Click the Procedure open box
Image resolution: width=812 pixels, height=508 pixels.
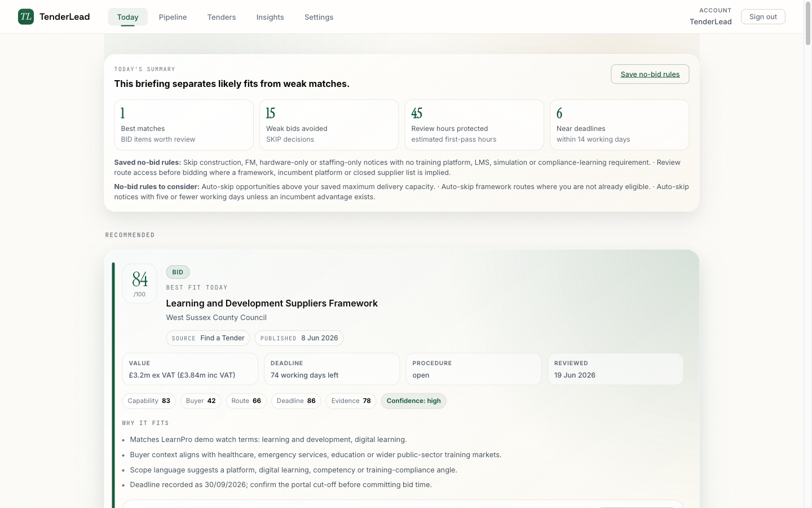(474, 369)
